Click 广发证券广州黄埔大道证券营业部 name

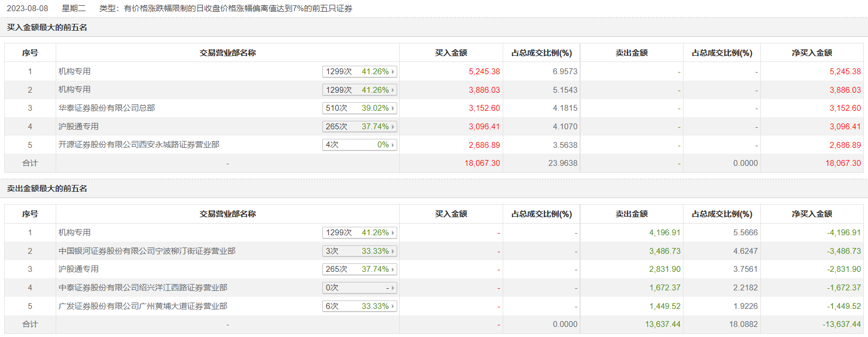[x=143, y=306]
